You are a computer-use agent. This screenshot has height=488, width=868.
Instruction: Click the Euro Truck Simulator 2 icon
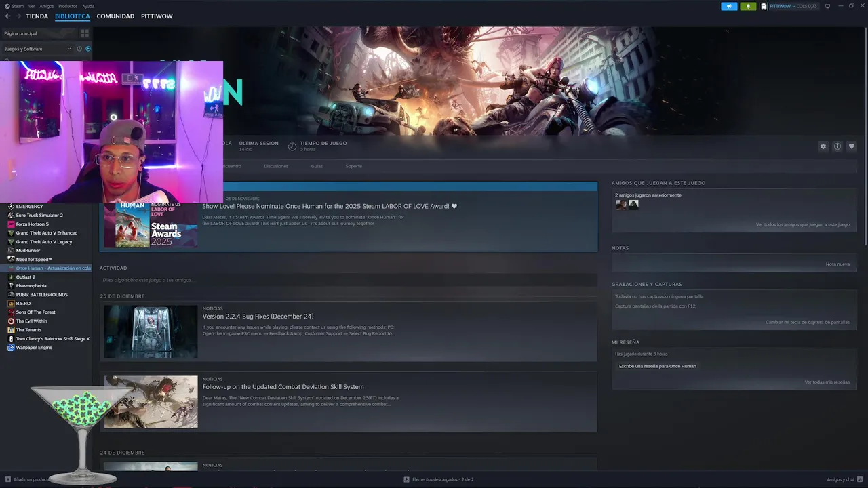click(x=11, y=216)
